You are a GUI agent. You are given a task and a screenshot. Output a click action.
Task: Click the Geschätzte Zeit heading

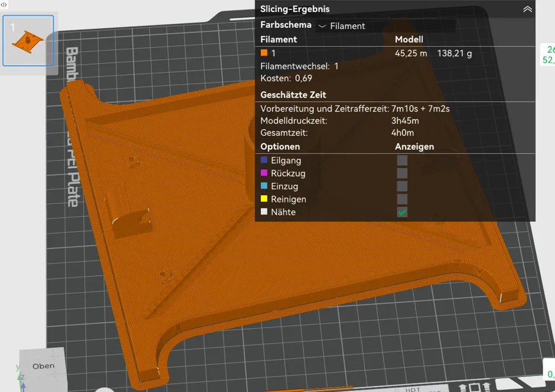[x=293, y=95]
